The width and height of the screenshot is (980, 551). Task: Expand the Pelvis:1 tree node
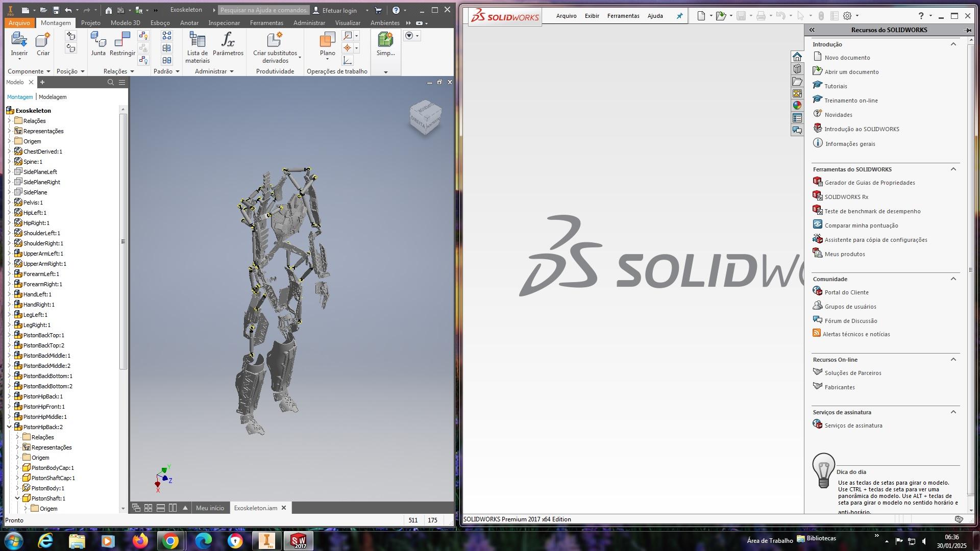click(9, 203)
